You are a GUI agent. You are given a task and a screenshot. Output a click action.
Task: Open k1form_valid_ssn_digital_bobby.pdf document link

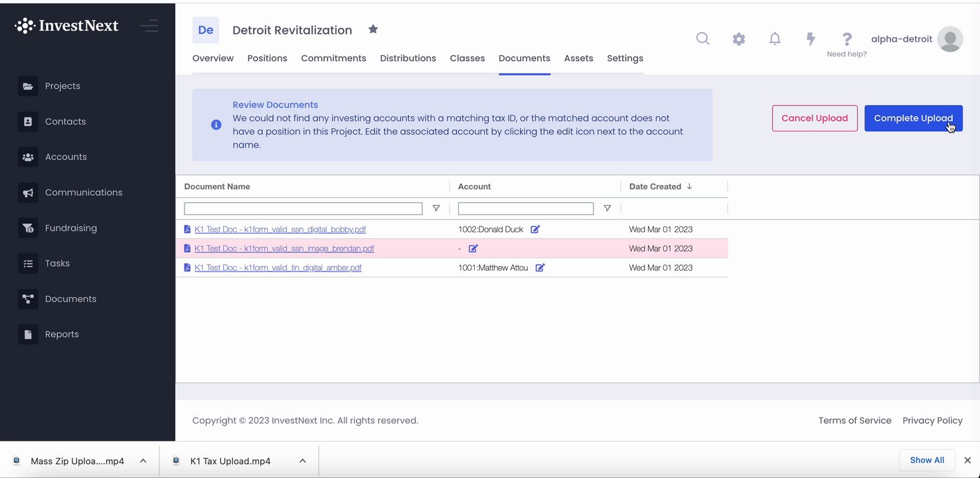click(280, 230)
